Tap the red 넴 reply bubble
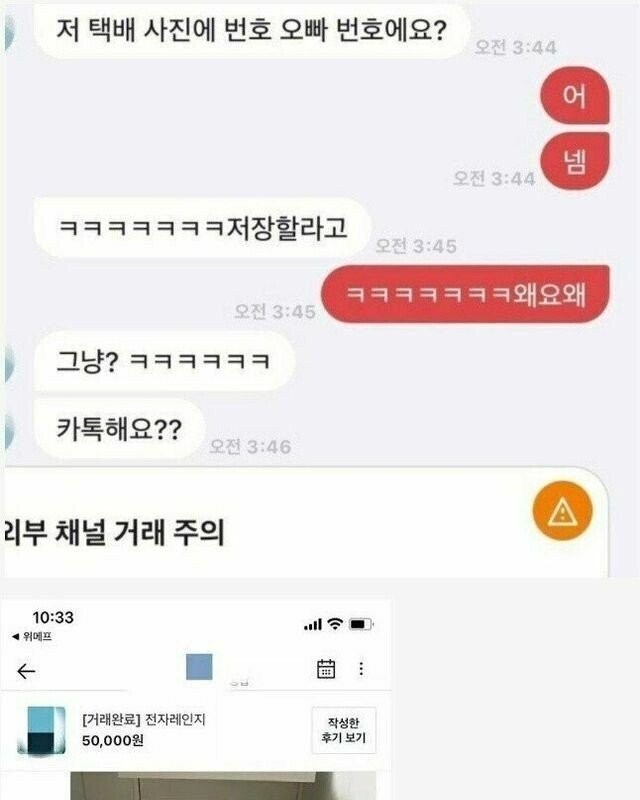This screenshot has width=640, height=800. (x=575, y=161)
